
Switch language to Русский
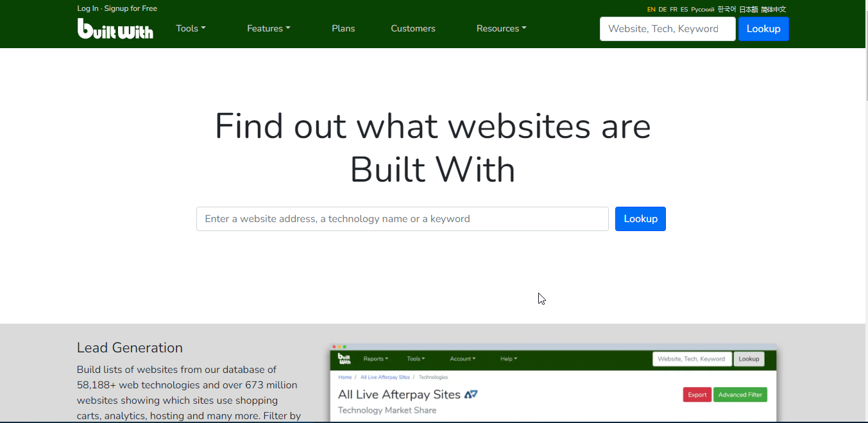(702, 10)
